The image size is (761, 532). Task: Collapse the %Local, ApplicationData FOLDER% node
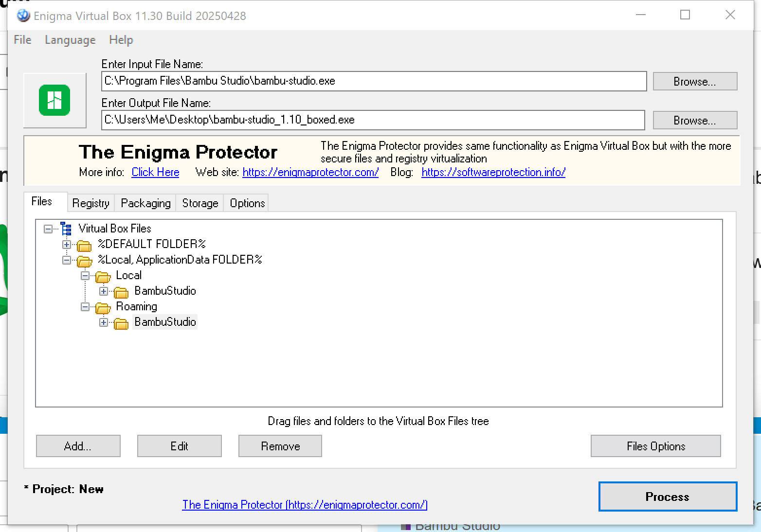(x=67, y=260)
